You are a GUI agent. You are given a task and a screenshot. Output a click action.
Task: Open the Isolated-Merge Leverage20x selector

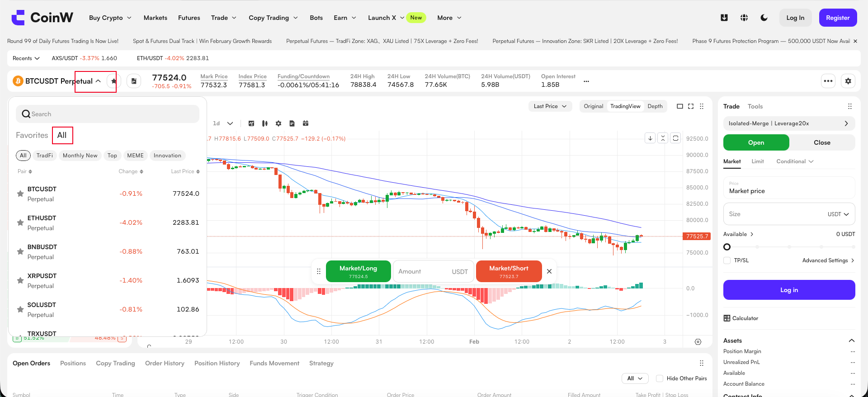tap(789, 123)
